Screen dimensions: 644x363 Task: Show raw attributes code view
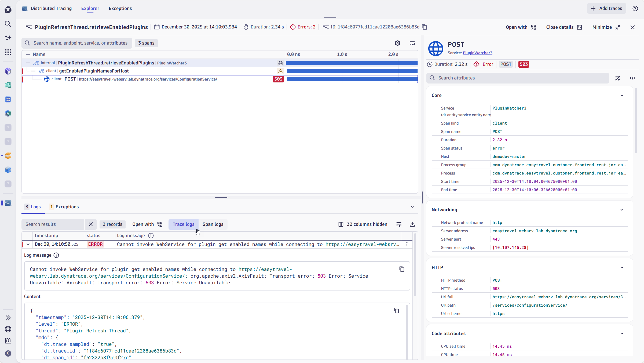click(x=632, y=78)
